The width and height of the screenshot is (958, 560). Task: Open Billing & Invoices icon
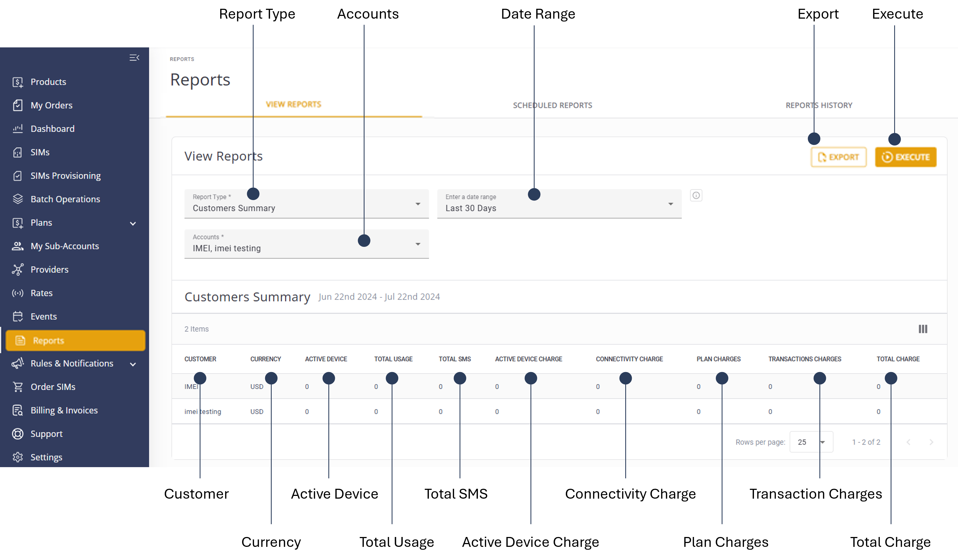click(x=18, y=410)
